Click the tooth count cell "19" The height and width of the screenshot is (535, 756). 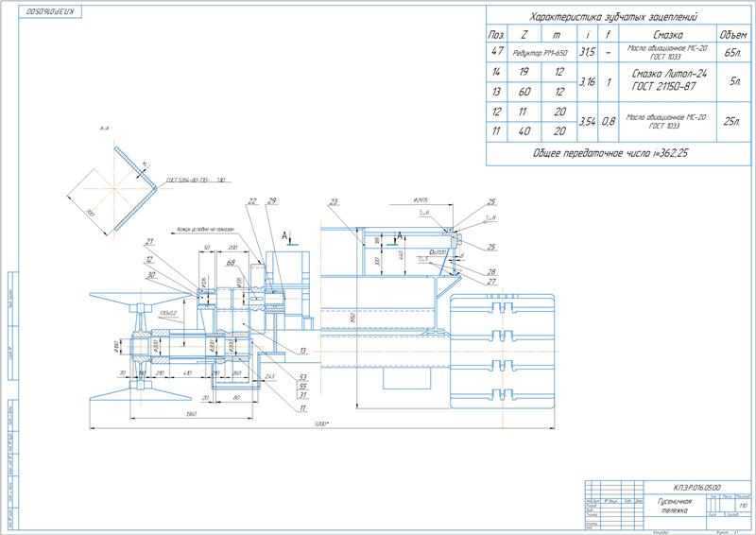[524, 72]
